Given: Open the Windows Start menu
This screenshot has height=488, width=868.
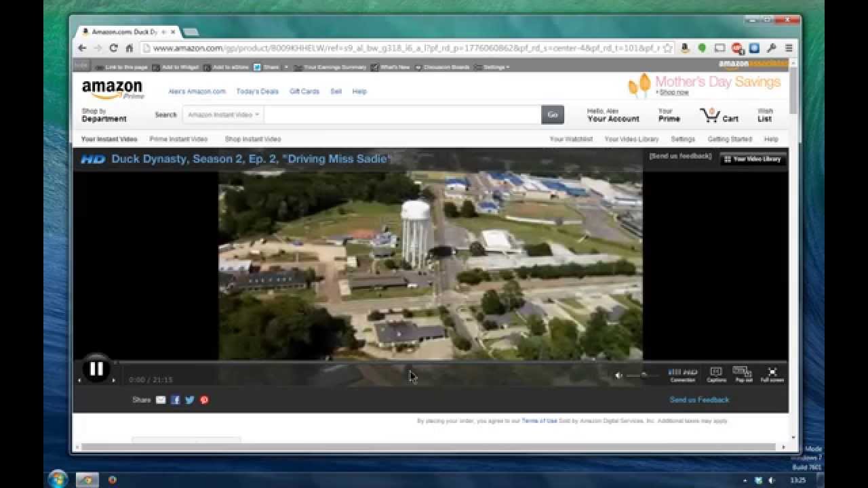Looking at the screenshot, I should pyautogui.click(x=58, y=479).
